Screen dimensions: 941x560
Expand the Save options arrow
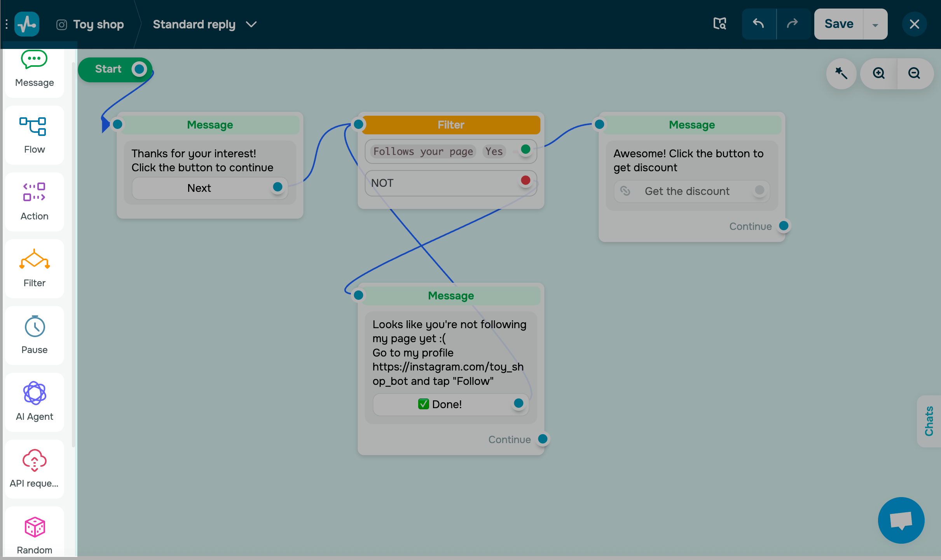pos(875,24)
